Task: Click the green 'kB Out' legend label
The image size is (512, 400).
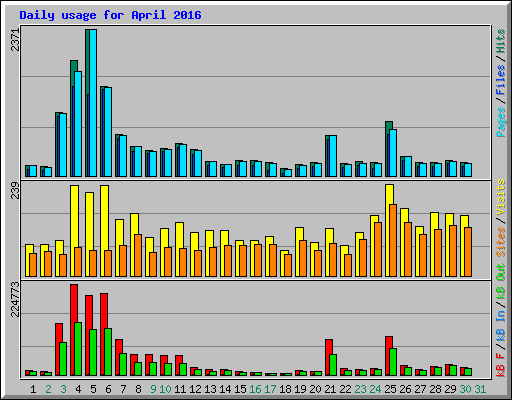Action: pyautogui.click(x=501, y=282)
